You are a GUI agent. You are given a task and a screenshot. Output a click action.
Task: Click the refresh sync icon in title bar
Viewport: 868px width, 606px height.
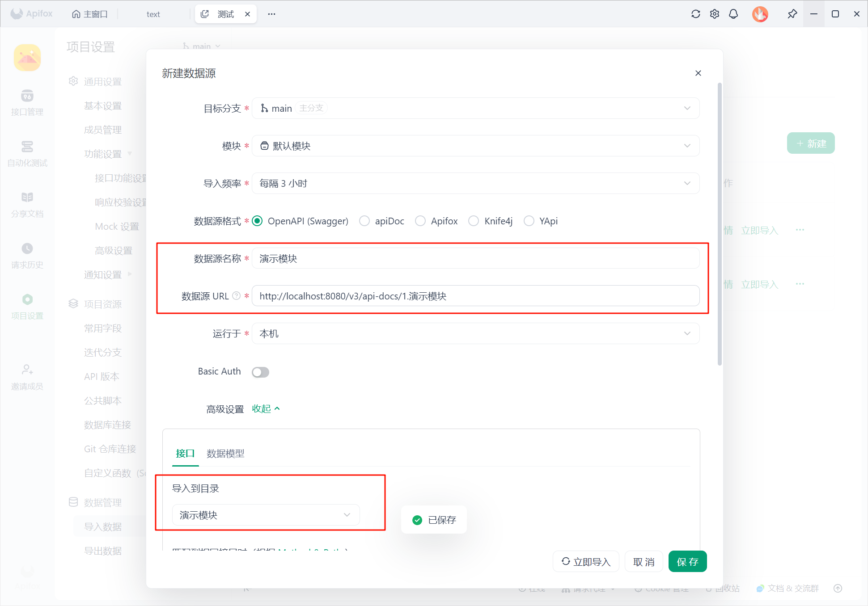695,14
